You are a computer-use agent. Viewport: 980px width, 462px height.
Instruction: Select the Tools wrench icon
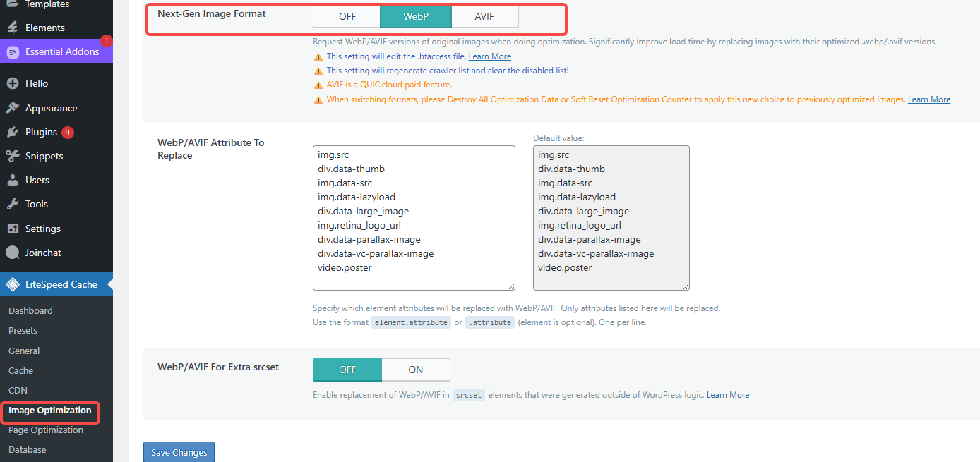point(15,204)
